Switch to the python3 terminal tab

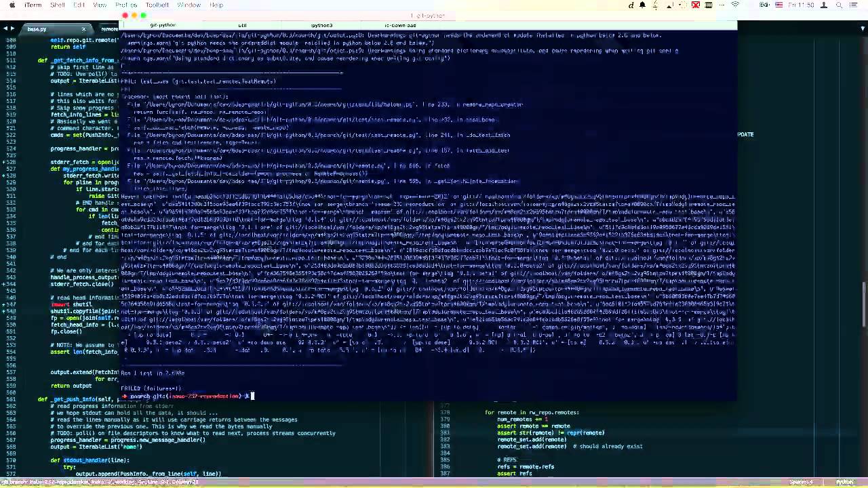(x=321, y=25)
